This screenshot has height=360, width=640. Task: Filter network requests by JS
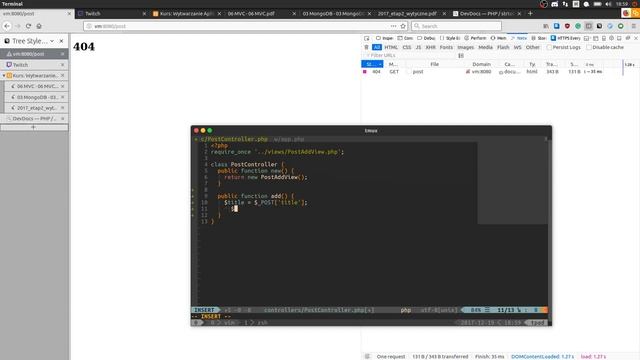coord(418,47)
